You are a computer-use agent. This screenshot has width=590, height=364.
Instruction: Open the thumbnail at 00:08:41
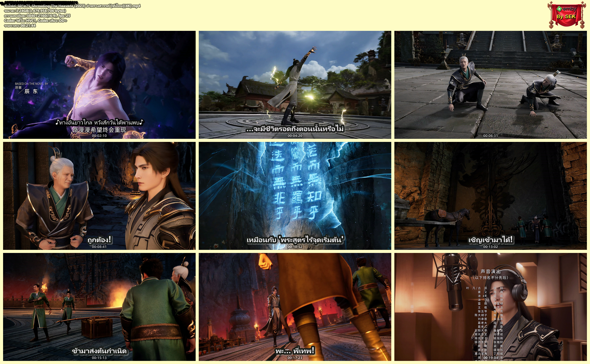click(99, 196)
